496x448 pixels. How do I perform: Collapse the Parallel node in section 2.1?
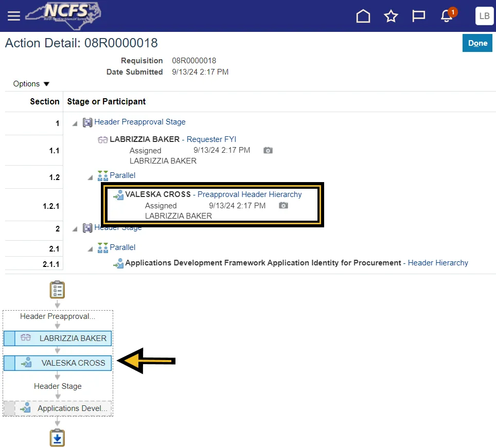[91, 249]
